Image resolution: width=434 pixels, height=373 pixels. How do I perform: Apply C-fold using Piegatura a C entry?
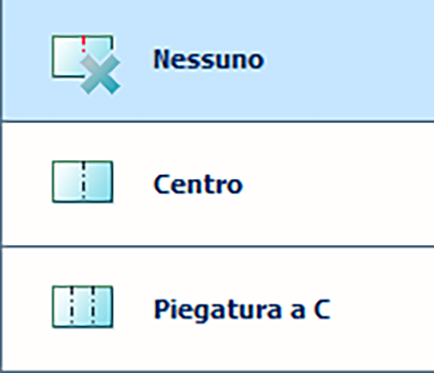(x=218, y=309)
